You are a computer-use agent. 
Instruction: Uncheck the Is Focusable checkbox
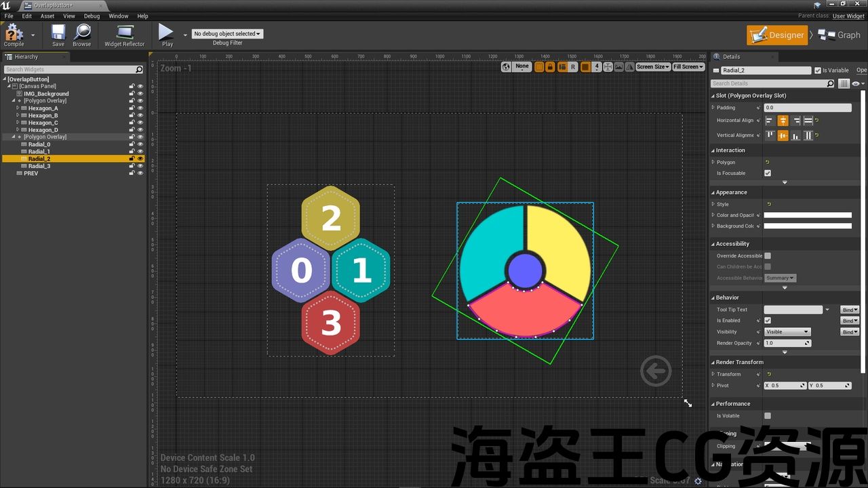(x=768, y=174)
